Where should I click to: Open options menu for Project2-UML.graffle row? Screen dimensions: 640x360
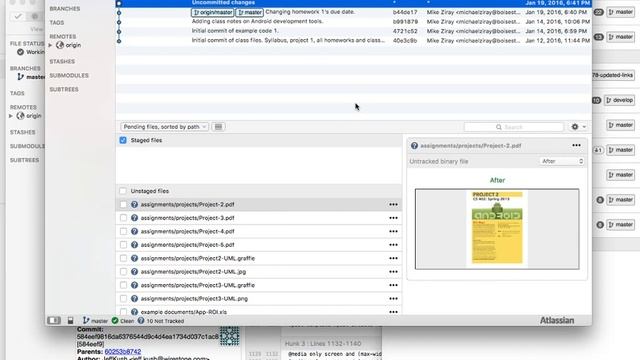point(393,258)
